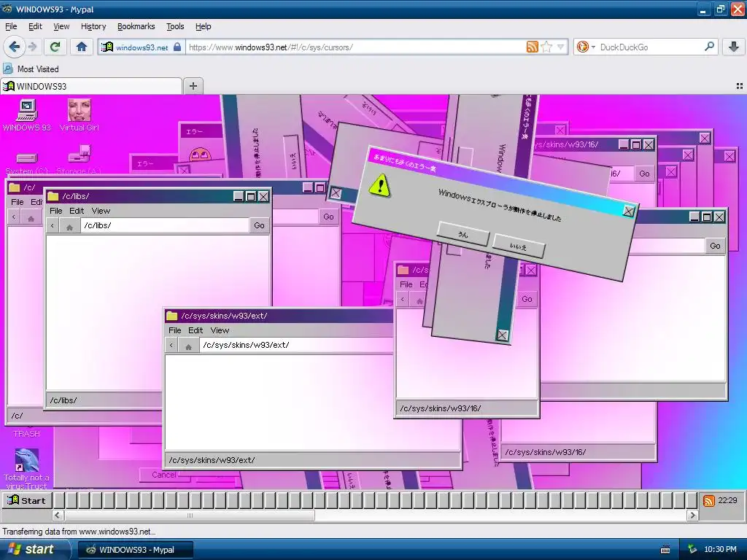Viewport: 747px width, 560px height.
Task: Click the /c/libs/ status bar text
Action: 63,400
